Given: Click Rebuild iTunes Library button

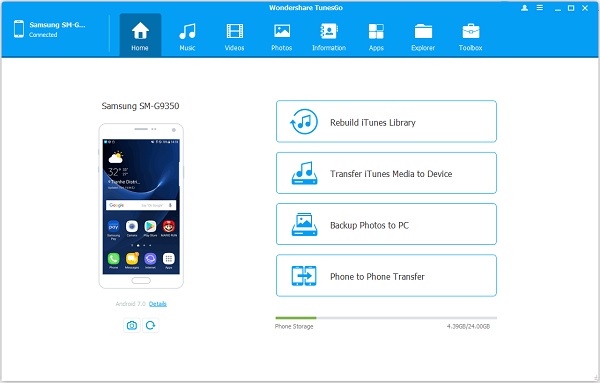Looking at the screenshot, I should pyautogui.click(x=386, y=121).
